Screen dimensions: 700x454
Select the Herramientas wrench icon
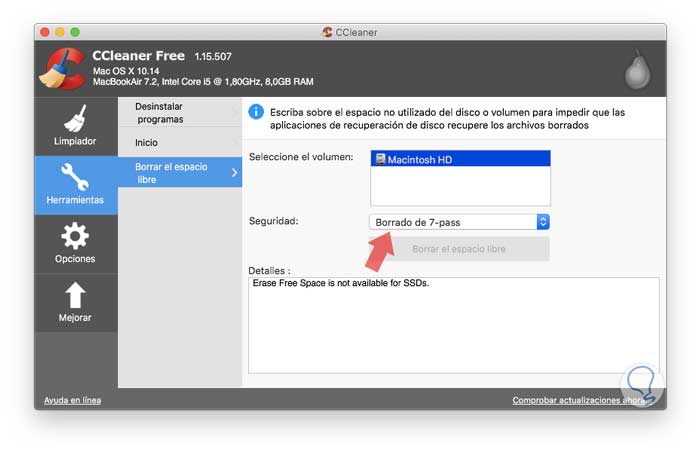point(75,176)
